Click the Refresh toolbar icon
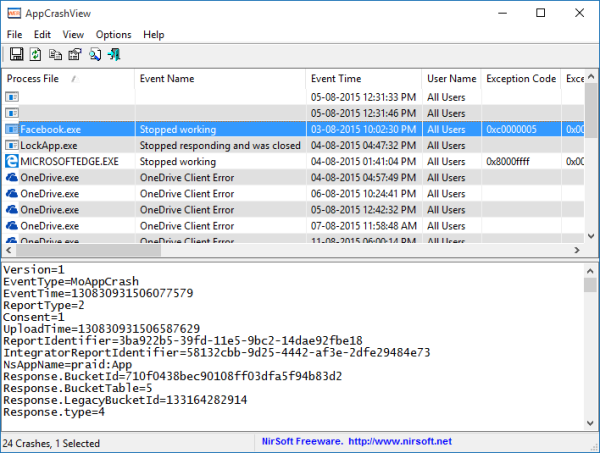This screenshot has height=453, width=600. pos(36,54)
